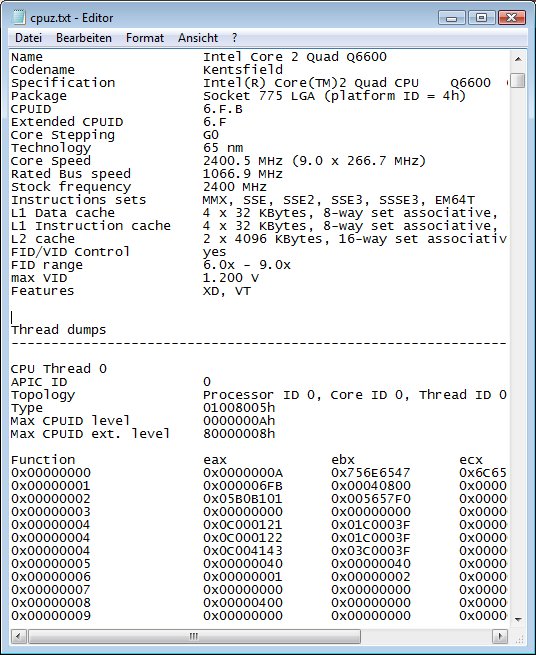Click the eax value '0x05B0B101'
This screenshot has width=536, height=655.
click(243, 499)
